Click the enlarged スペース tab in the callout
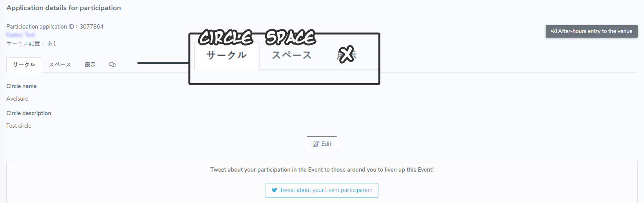644x203 pixels. point(291,55)
